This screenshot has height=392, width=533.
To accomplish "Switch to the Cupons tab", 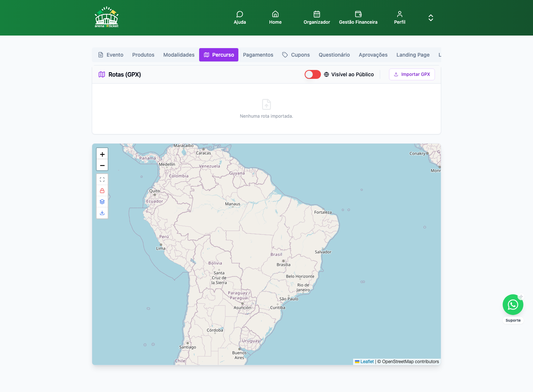I will [x=296, y=55].
